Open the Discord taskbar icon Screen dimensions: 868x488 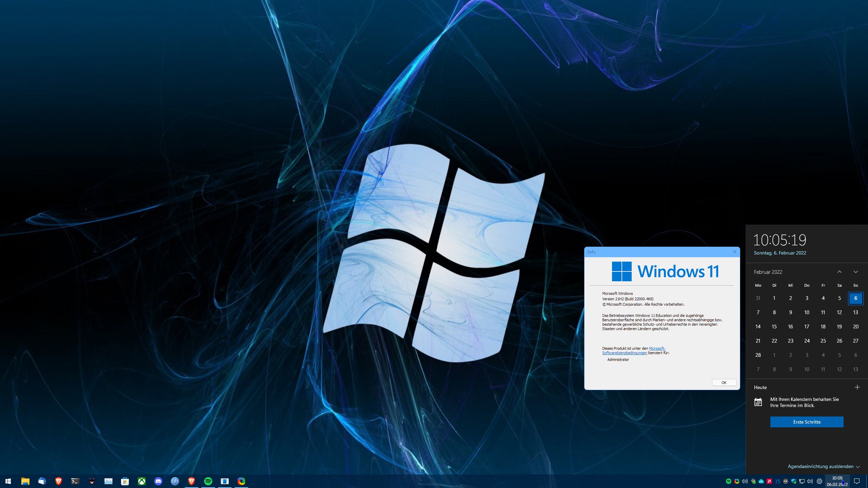coord(158,481)
